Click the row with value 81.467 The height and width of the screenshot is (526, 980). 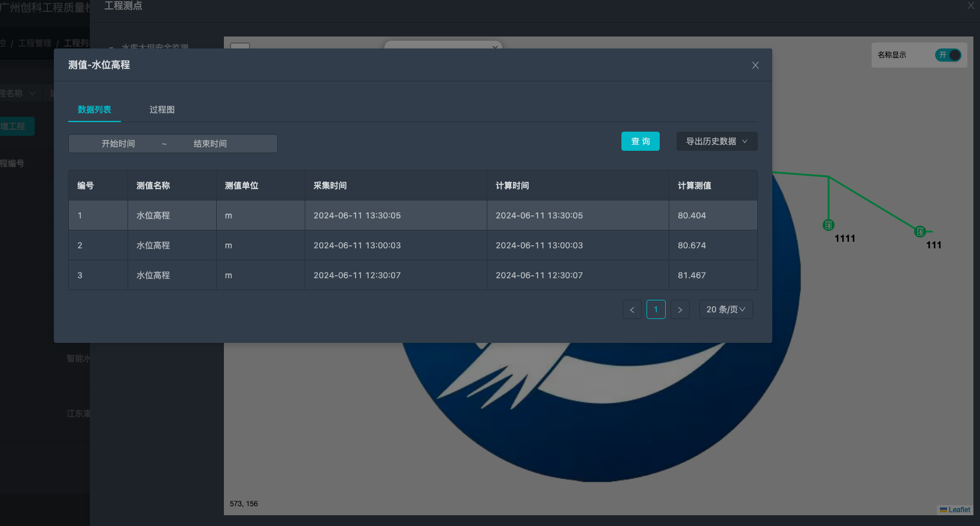[x=412, y=275]
